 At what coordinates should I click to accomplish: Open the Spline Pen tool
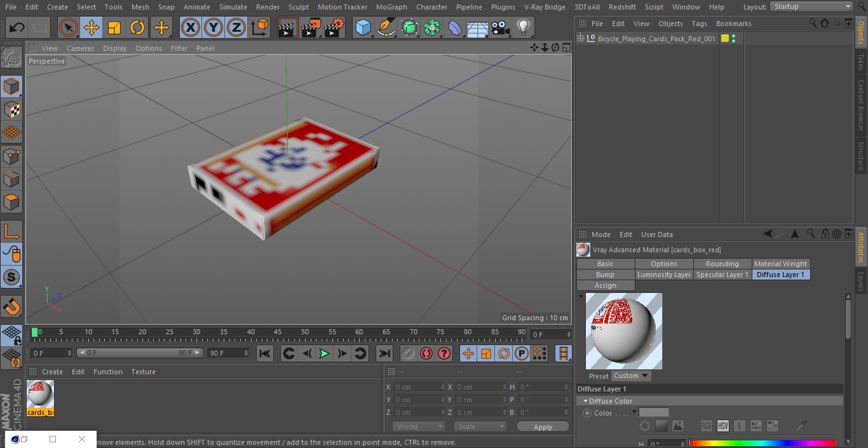[x=386, y=28]
